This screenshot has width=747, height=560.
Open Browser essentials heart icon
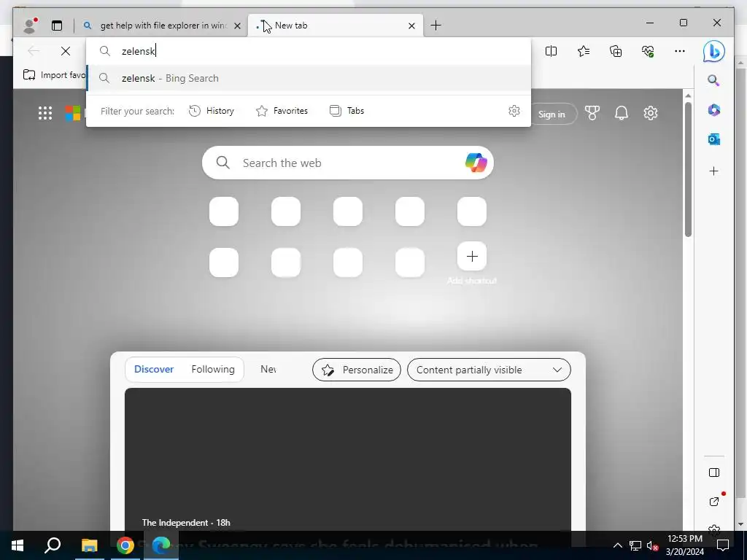tap(648, 51)
